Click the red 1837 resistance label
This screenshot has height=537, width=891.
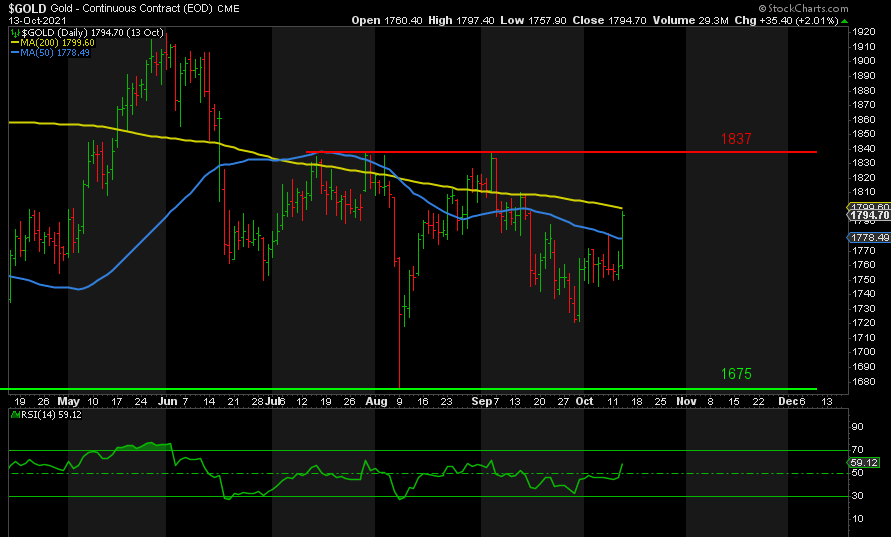pyautogui.click(x=736, y=139)
